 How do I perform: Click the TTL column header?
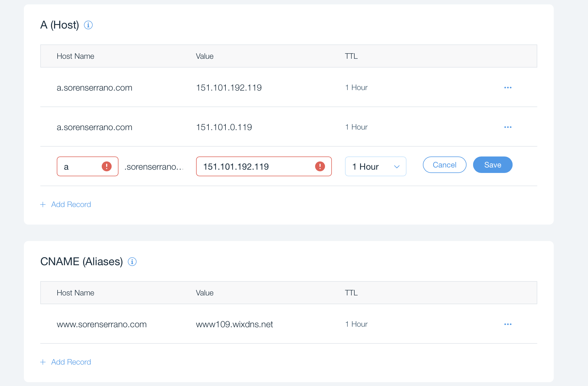(x=351, y=56)
